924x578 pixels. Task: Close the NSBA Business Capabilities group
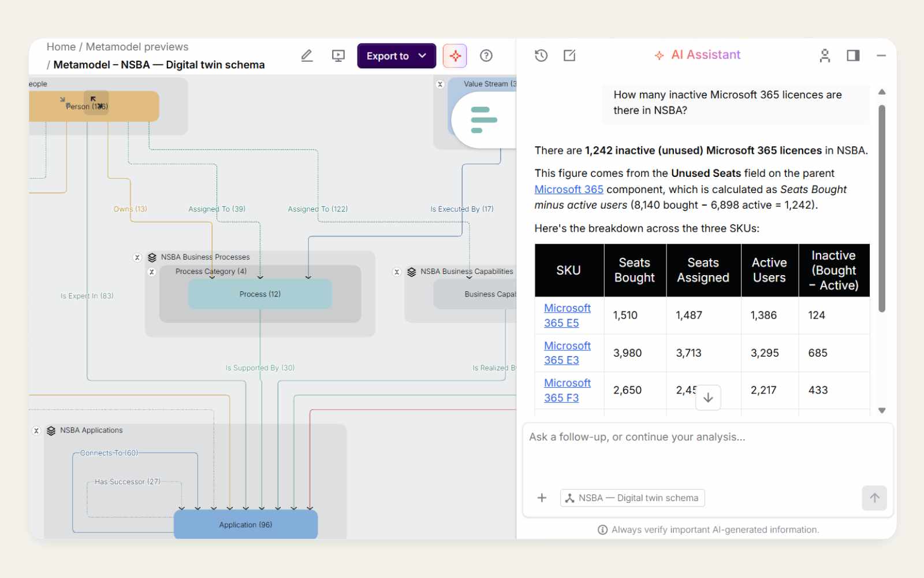397,272
